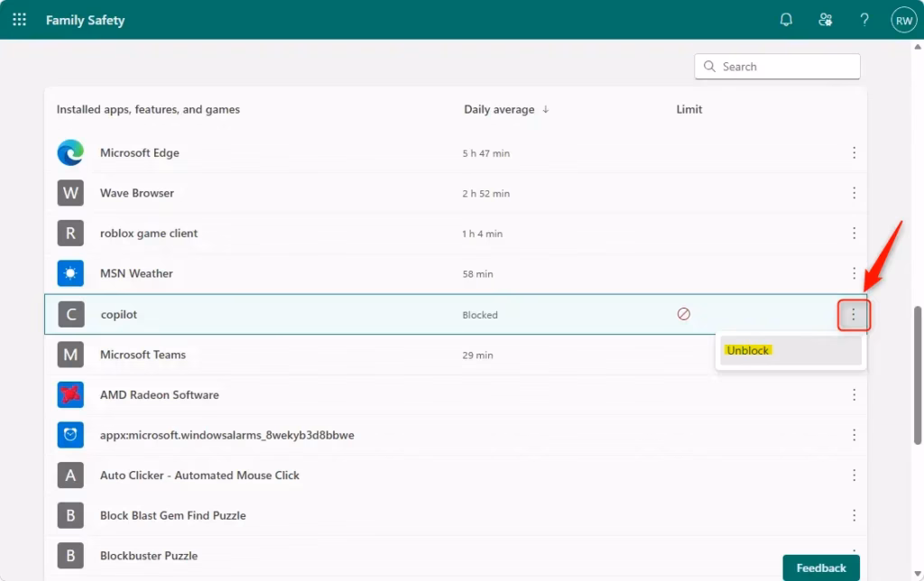Viewport: 924px width, 581px height.
Task: Focus the Search input field
Action: coord(777,67)
